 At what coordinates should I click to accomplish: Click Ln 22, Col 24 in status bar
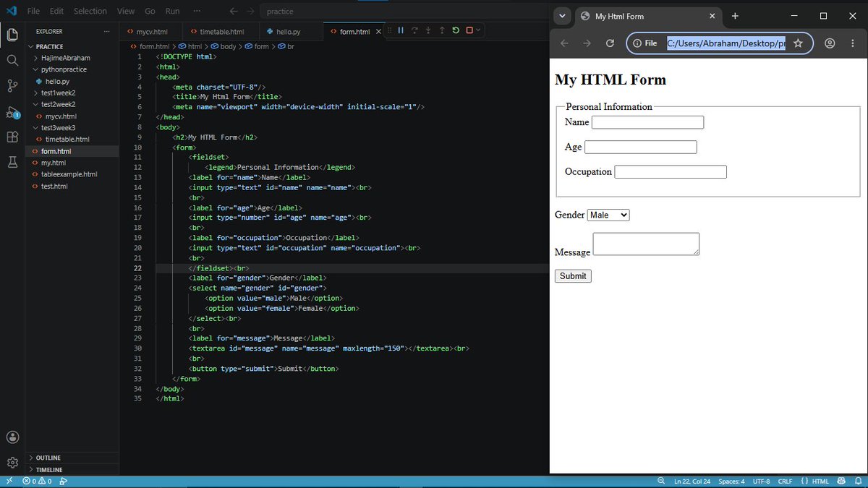tap(692, 481)
